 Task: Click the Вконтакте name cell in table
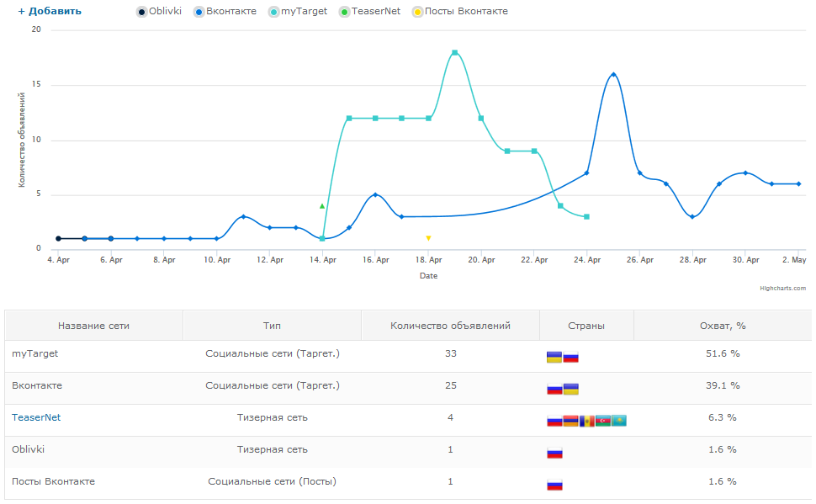(x=37, y=385)
